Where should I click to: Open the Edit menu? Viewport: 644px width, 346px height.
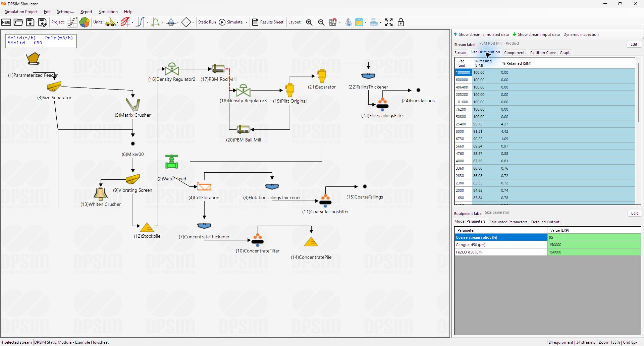point(47,12)
